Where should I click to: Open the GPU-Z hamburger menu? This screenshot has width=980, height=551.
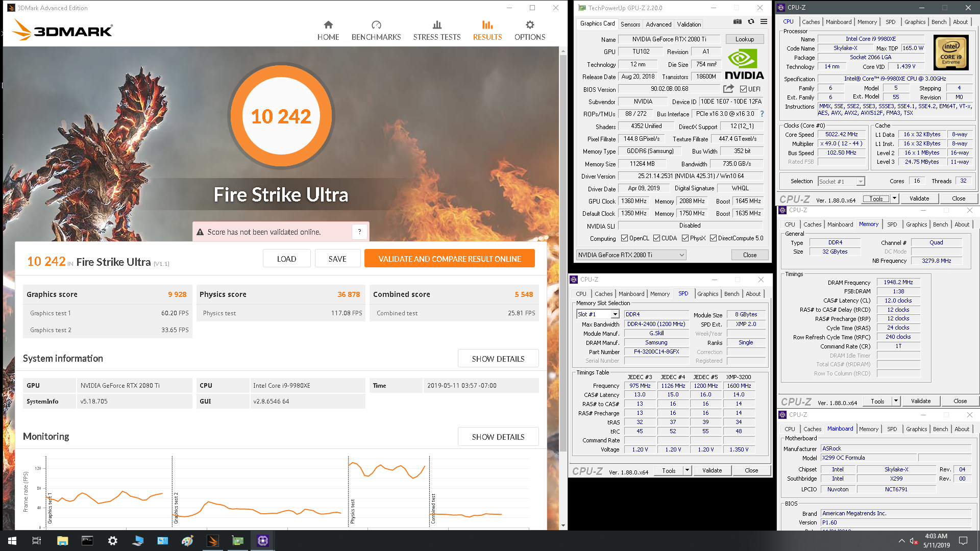pos(764,21)
